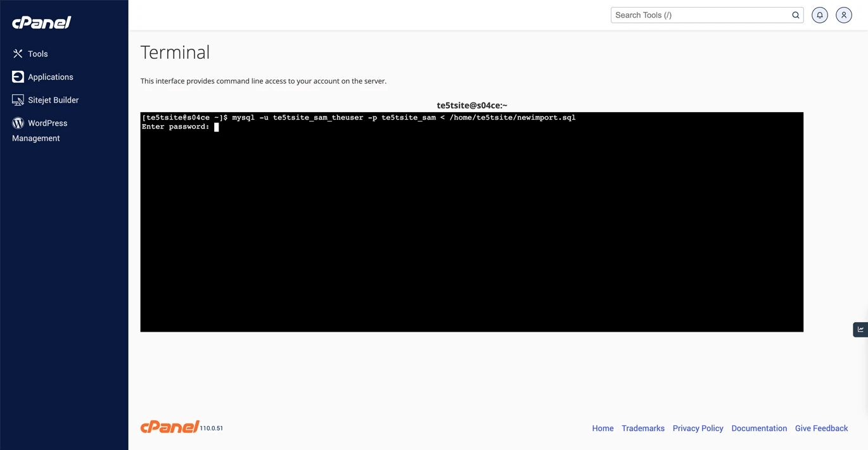Open the Home footer link

point(603,428)
